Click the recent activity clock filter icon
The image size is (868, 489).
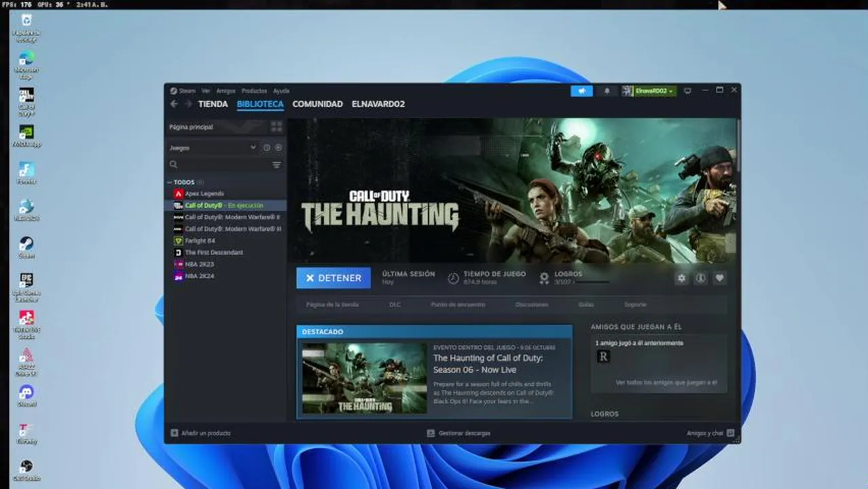click(266, 147)
